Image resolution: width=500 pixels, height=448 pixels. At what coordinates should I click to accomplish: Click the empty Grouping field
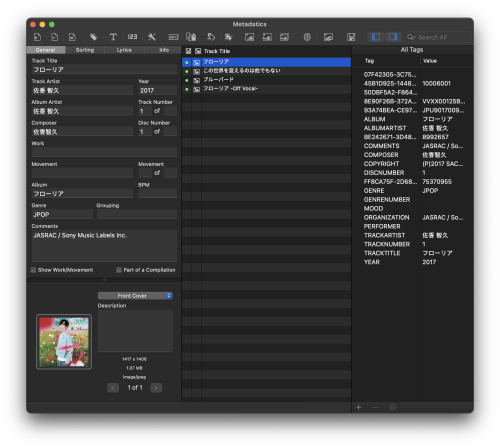click(137, 214)
